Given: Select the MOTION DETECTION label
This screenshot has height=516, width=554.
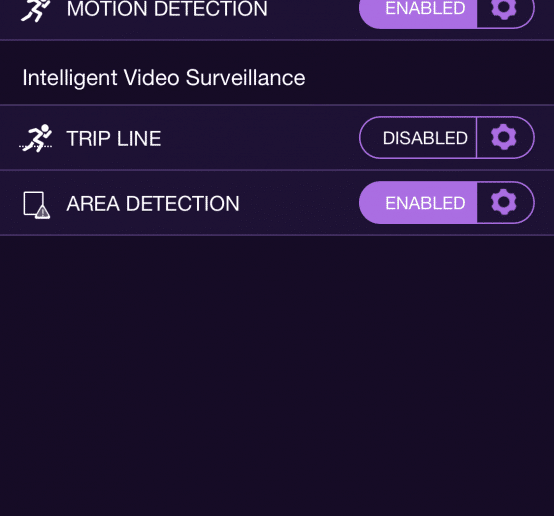Looking at the screenshot, I should tap(167, 9).
